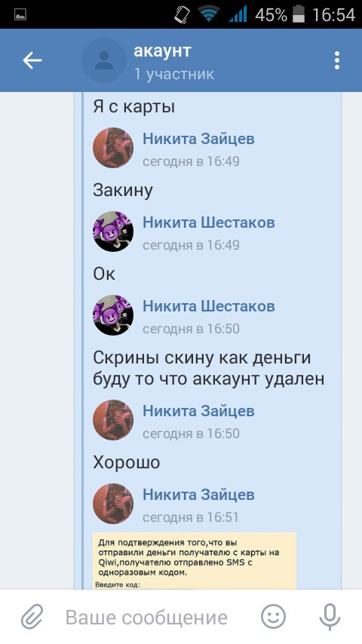
Task: Tap the microphone voice message icon
Action: point(330,617)
